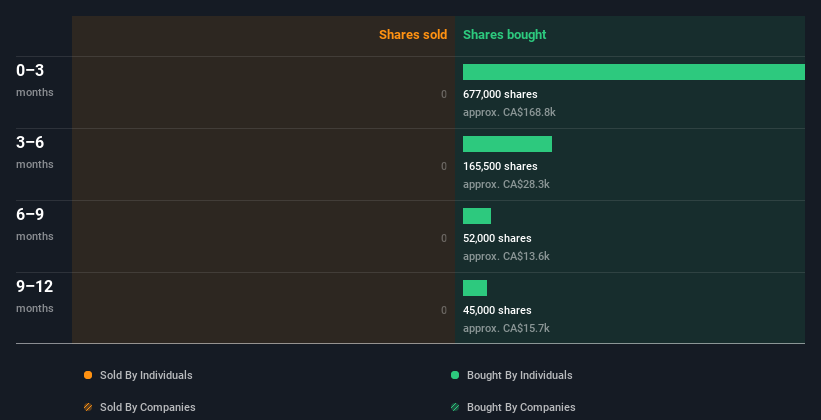Click the orange Sold By Individuals legend dot
This screenshot has width=821, height=420.
pos(88,375)
